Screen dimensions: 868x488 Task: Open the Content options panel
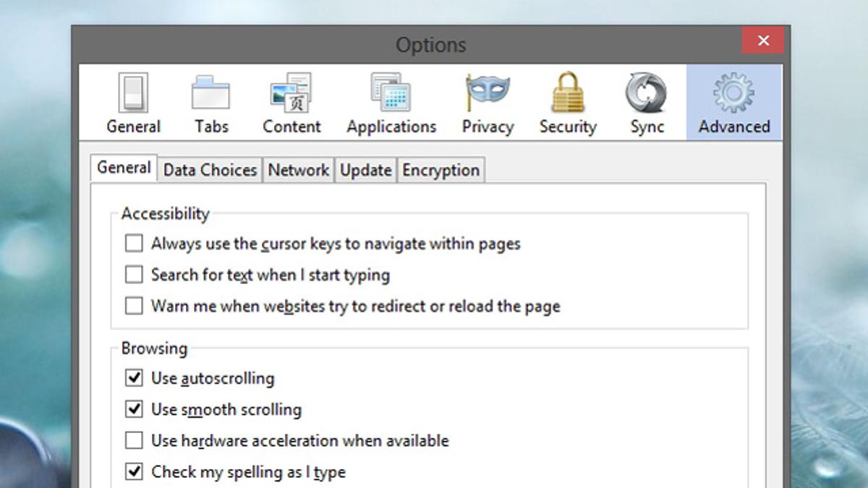[292, 103]
